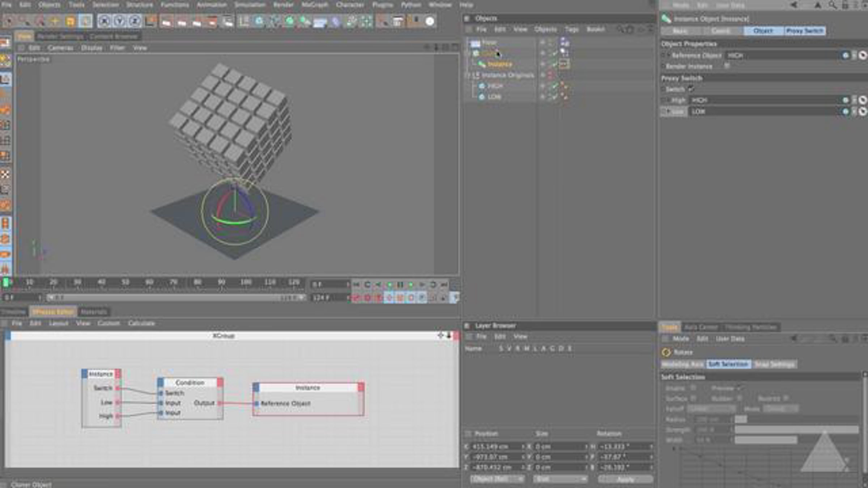Open the Calculate menu in XPresso Editor

click(141, 323)
